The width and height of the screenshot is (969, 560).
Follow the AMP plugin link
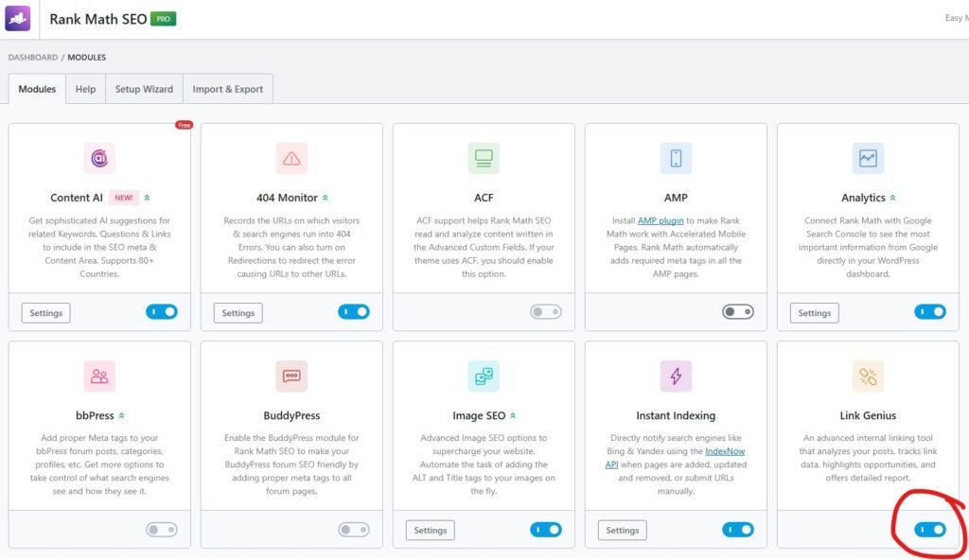(661, 220)
